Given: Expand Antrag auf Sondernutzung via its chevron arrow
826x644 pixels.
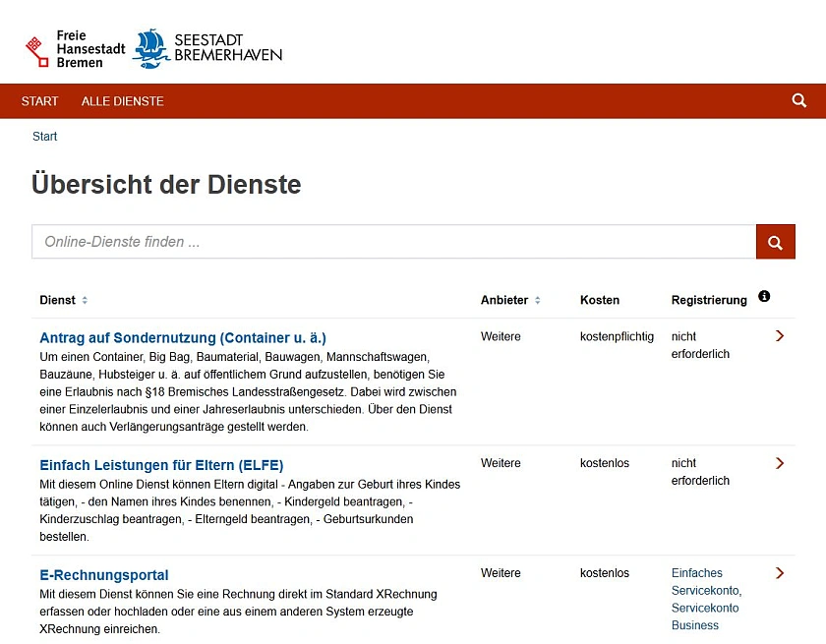Looking at the screenshot, I should [x=780, y=335].
